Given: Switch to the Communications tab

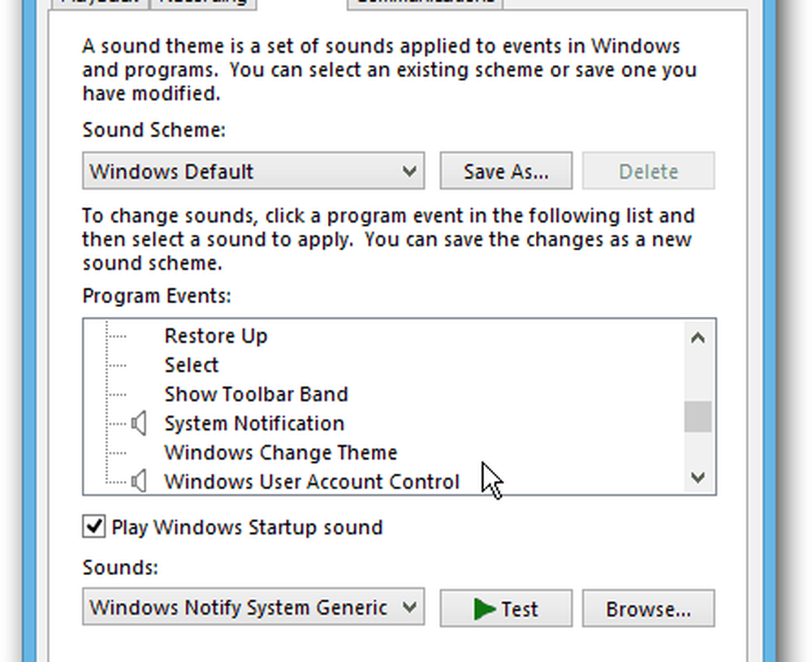Looking at the screenshot, I should [x=425, y=2].
